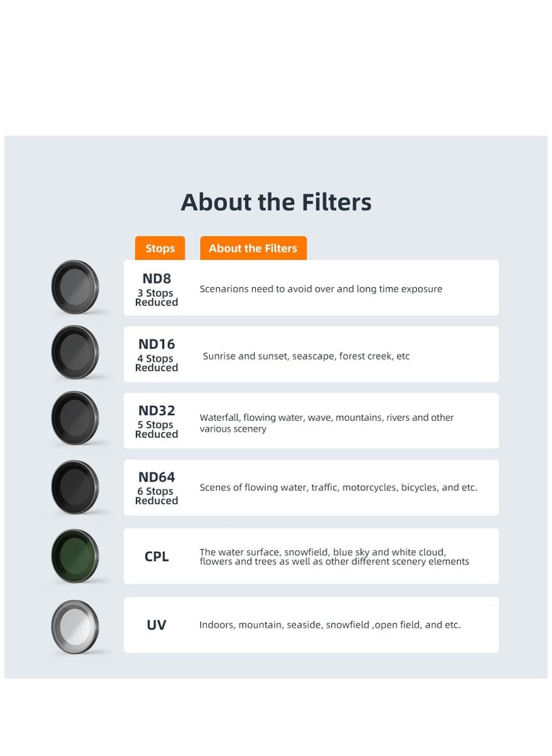This screenshot has height=756, width=552.
Task: Click the ND16 4 Stops Reduced label
Action: [157, 355]
